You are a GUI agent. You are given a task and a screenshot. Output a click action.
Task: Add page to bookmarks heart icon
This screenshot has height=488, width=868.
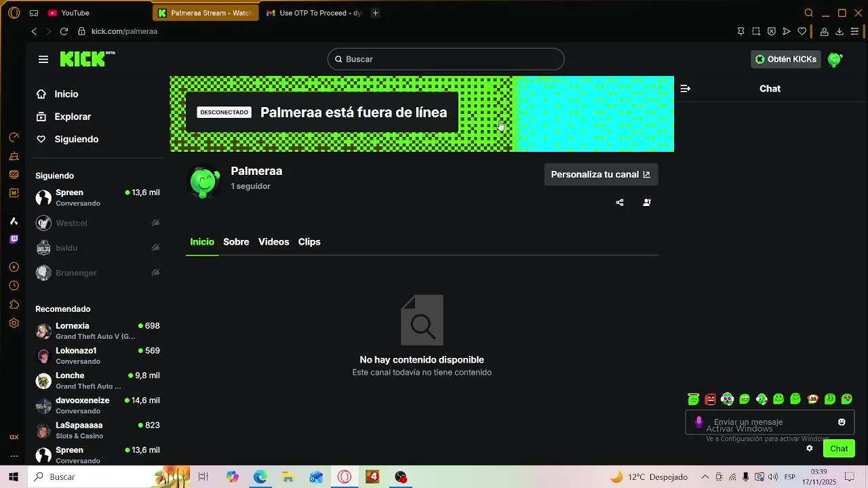(x=802, y=31)
